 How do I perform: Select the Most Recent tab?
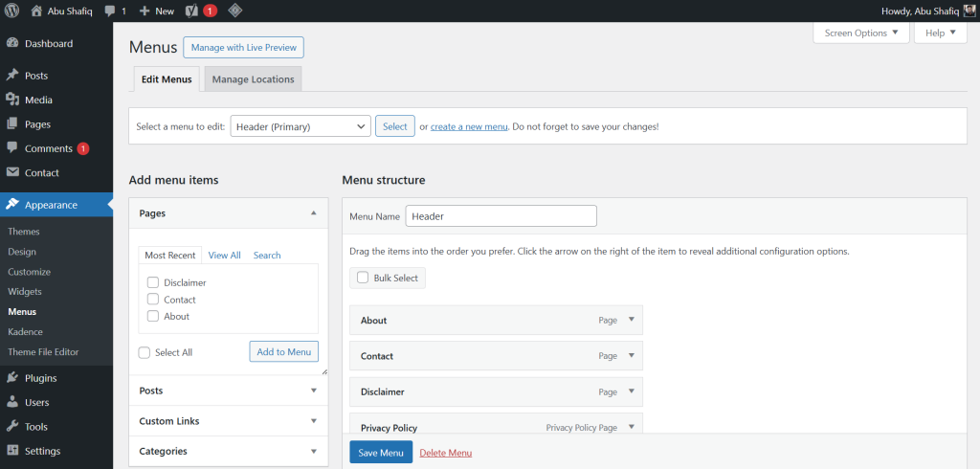click(x=170, y=256)
